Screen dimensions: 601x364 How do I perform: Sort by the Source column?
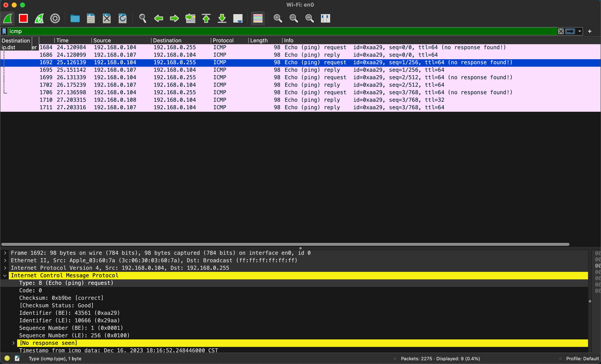click(121, 40)
